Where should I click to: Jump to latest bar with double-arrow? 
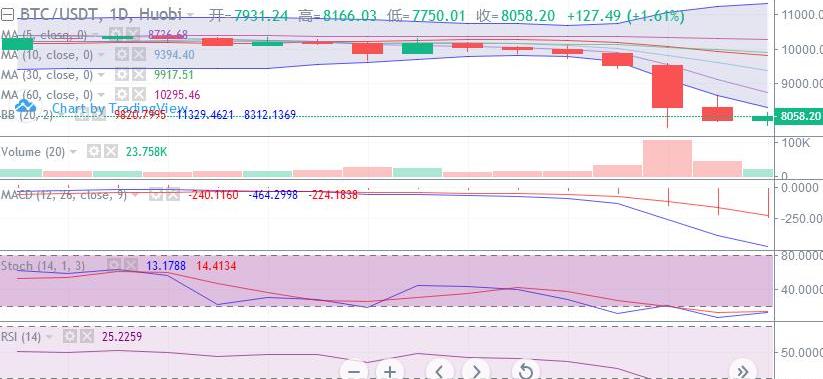click(742, 371)
